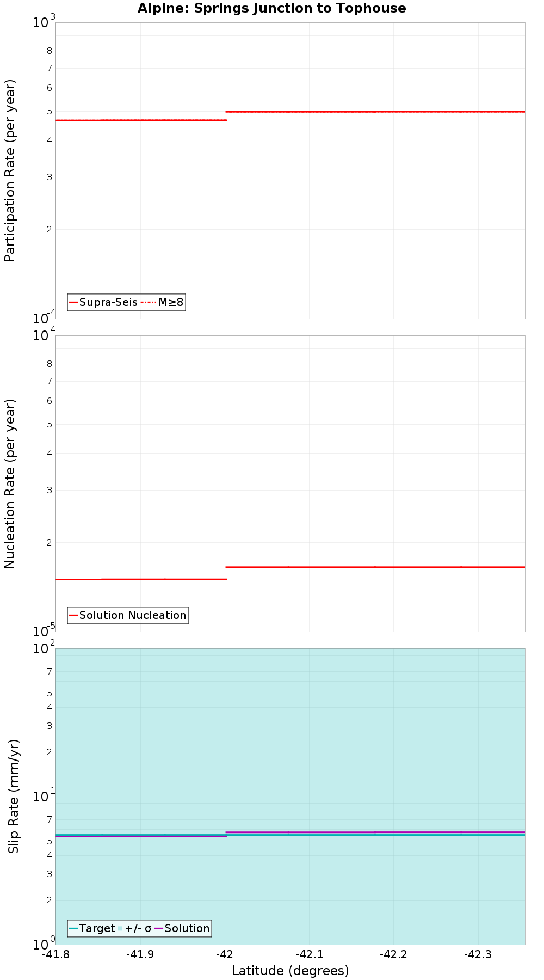The width and height of the screenshot is (544, 980).
Task: Click the Slip Rate y-axis label
Action: (14, 796)
